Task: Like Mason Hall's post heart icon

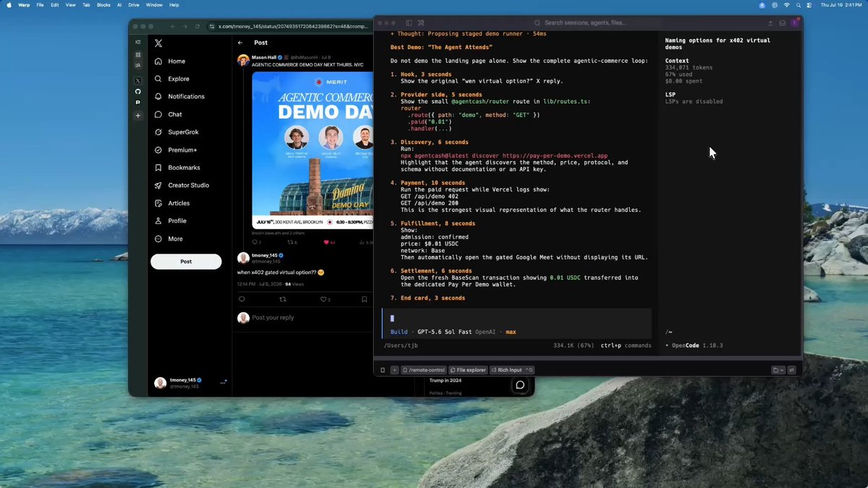Action: pos(327,242)
